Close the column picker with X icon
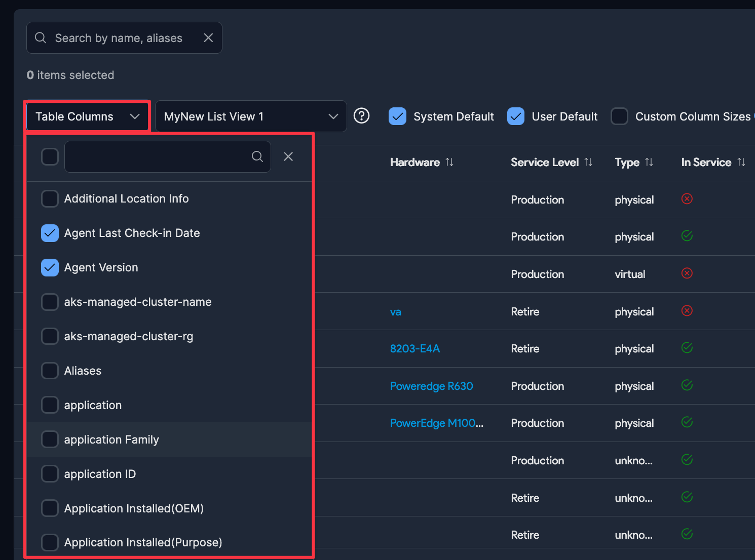Image resolution: width=755 pixels, height=560 pixels. pos(288,156)
